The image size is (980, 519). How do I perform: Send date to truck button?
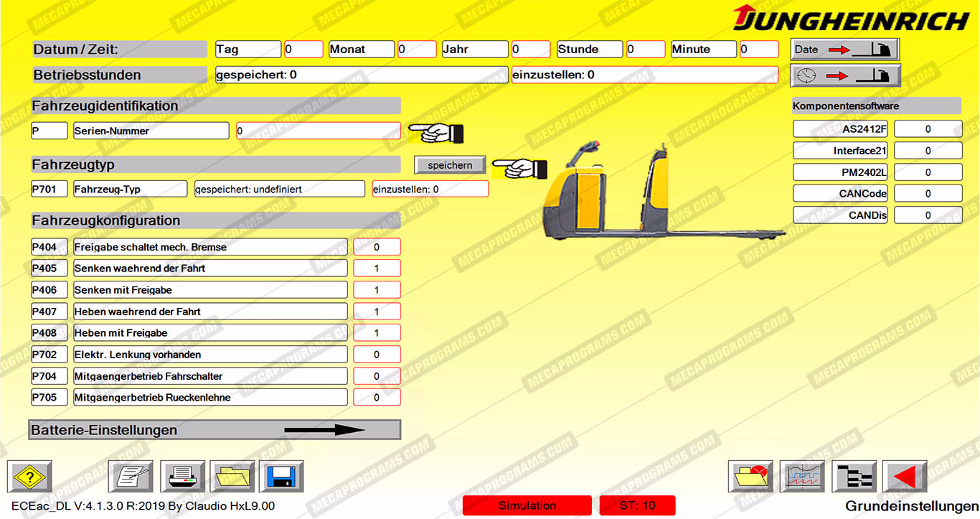[844, 50]
